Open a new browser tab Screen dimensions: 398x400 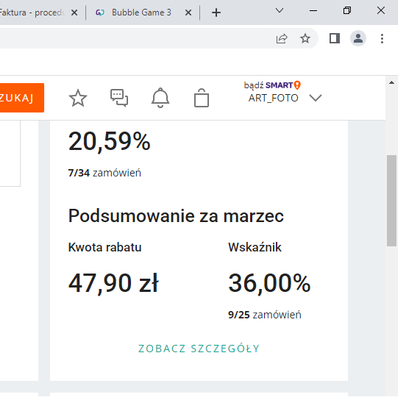[216, 13]
